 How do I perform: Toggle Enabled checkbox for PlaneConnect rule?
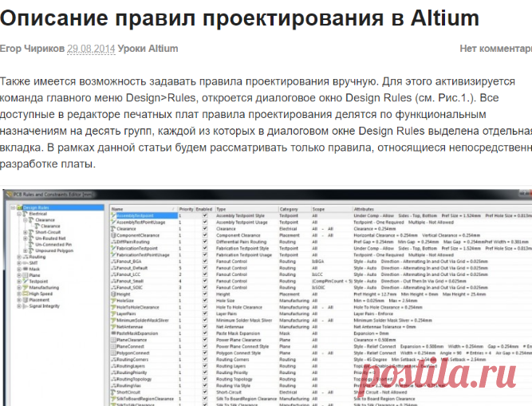(x=205, y=346)
